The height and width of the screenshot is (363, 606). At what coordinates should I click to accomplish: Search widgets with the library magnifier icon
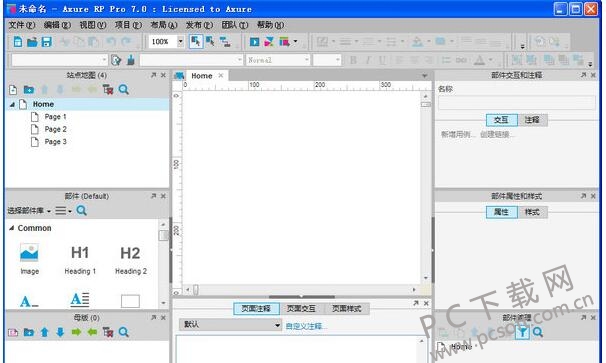(82, 211)
